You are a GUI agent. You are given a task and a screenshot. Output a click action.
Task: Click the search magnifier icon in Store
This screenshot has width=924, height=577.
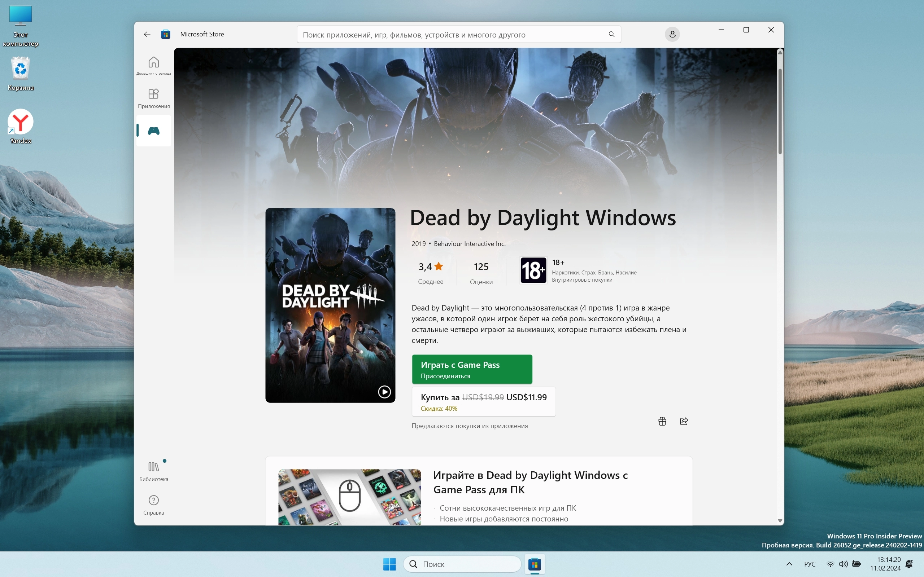[611, 34]
